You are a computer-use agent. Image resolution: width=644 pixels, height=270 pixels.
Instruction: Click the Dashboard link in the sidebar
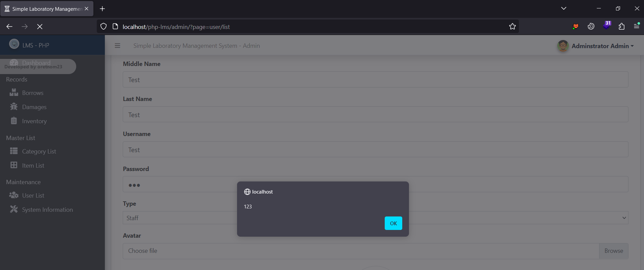click(x=36, y=63)
